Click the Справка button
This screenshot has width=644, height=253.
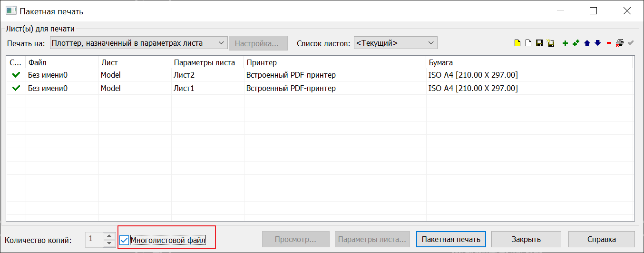(601, 239)
